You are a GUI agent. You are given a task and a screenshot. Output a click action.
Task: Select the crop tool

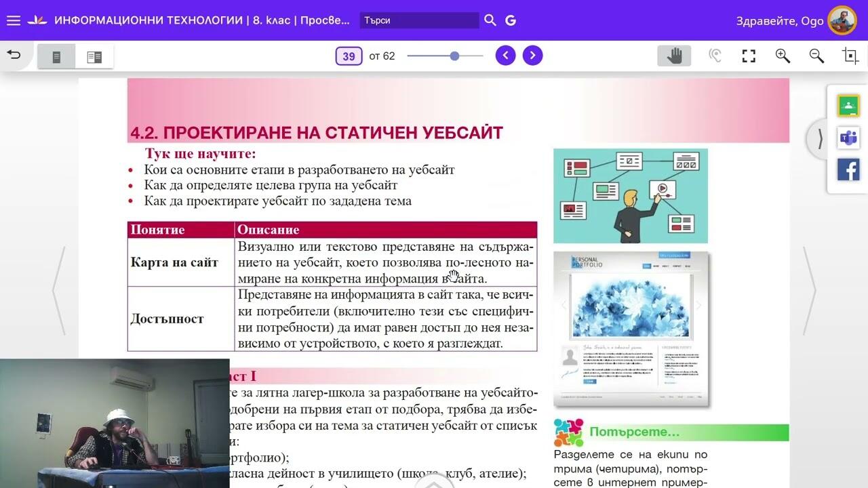(x=850, y=56)
